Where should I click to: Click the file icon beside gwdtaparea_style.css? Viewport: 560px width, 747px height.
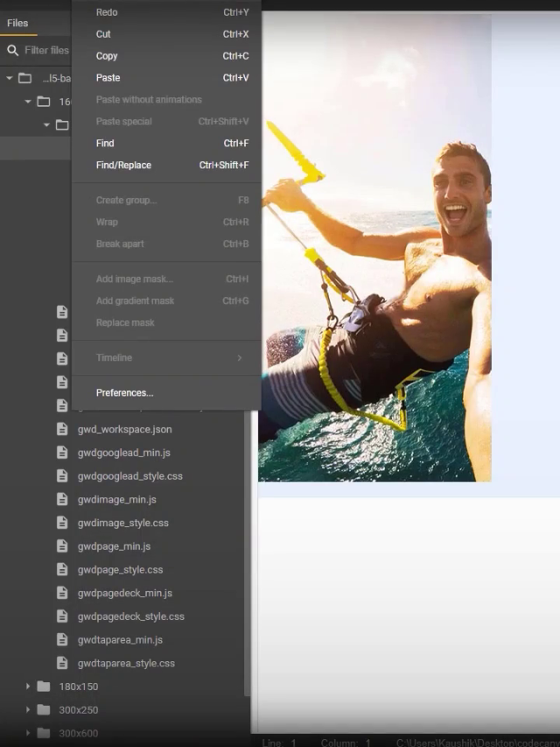[x=62, y=663]
